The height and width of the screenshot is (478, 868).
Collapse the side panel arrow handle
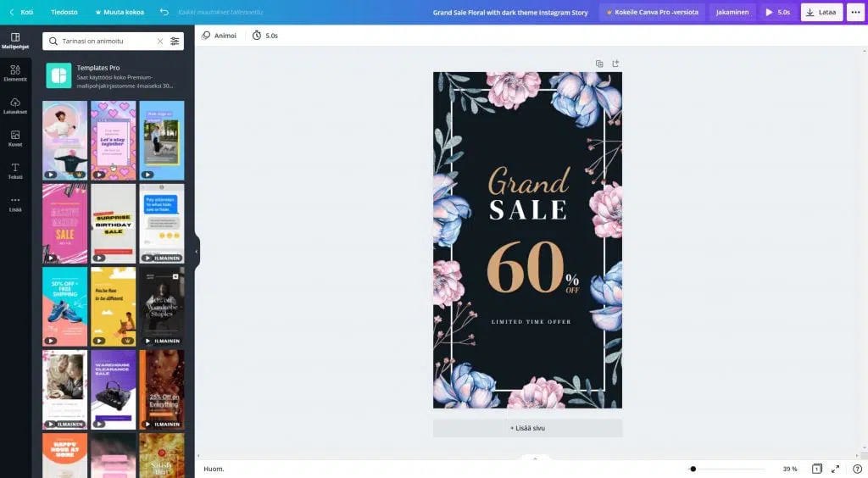click(197, 252)
